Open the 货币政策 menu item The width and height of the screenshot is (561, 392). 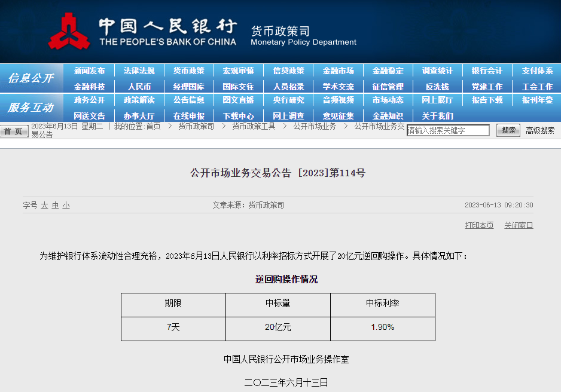point(189,71)
